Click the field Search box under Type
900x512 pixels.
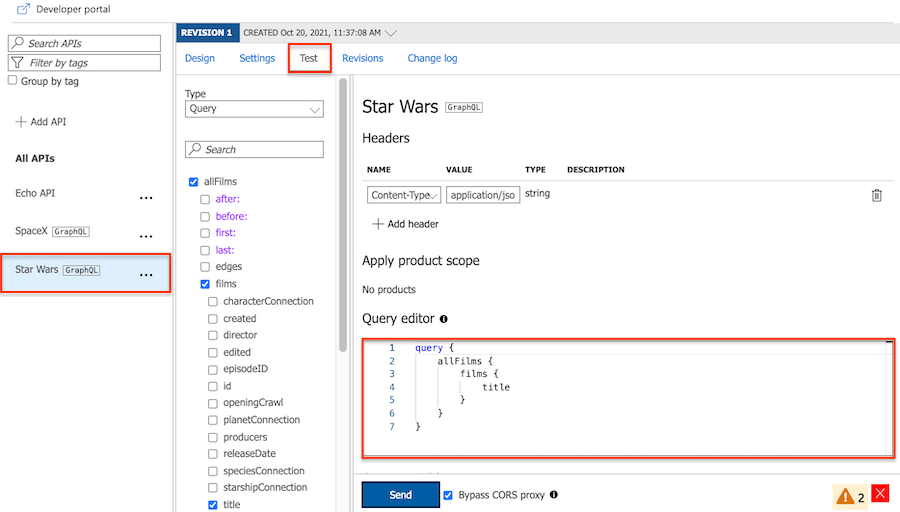click(254, 149)
